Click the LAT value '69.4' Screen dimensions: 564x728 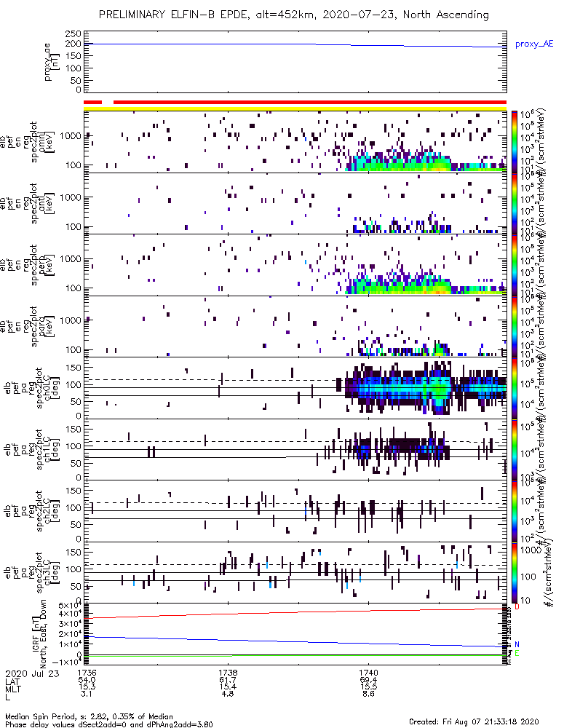[368, 680]
